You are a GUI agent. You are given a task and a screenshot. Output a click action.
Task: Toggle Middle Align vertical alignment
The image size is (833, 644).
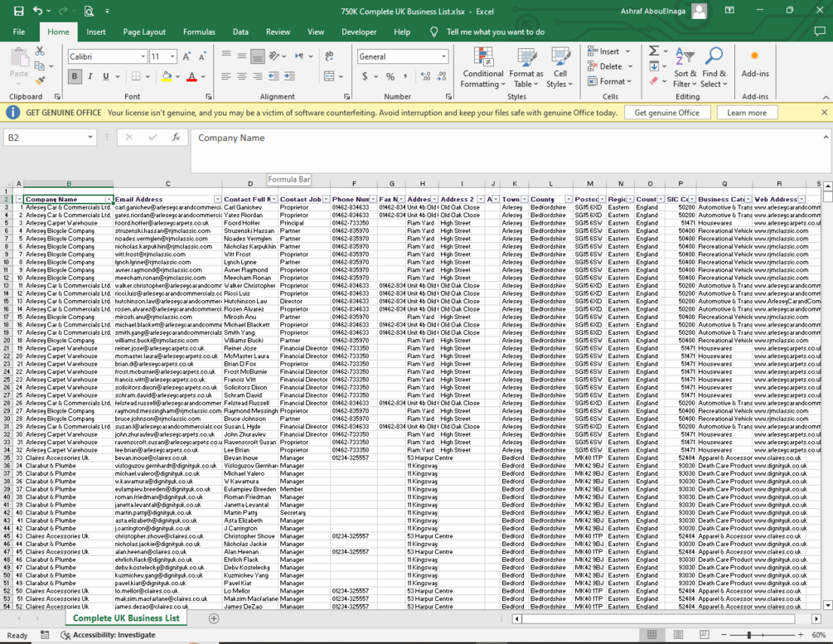[x=242, y=56]
